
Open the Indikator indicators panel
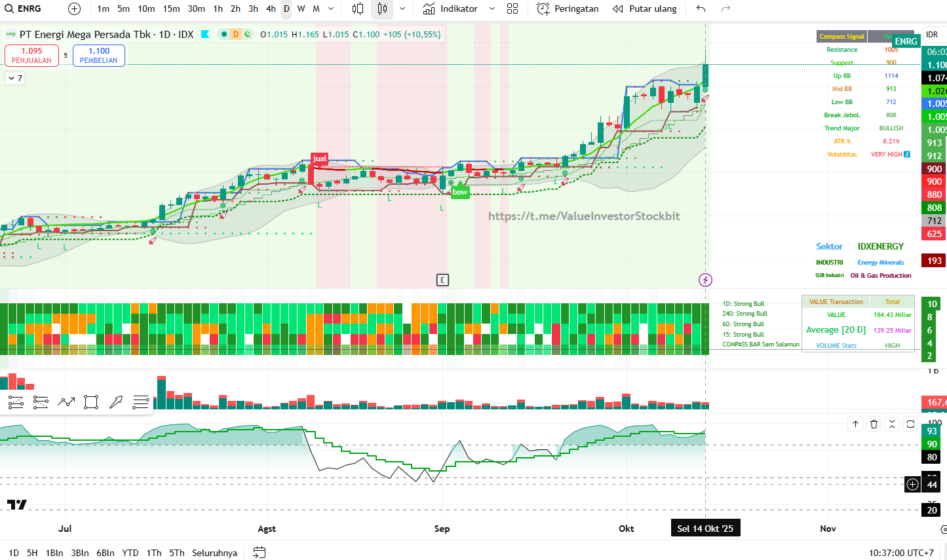(x=451, y=9)
